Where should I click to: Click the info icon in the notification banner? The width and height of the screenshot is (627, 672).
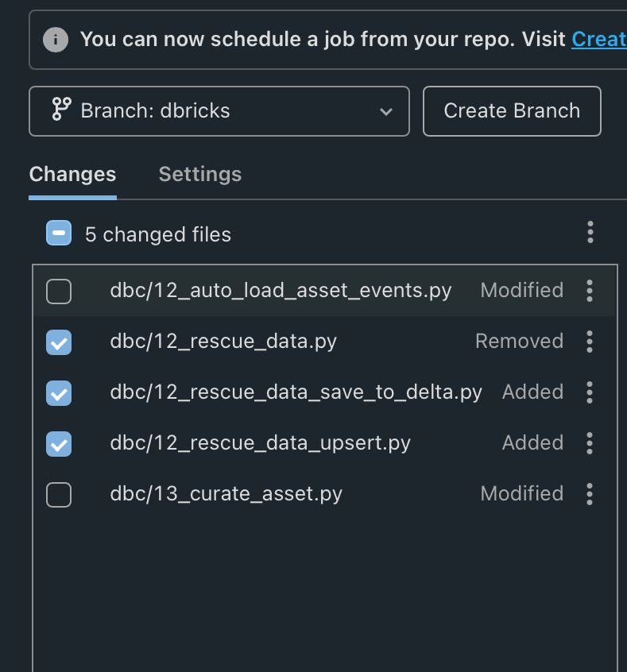pos(55,39)
